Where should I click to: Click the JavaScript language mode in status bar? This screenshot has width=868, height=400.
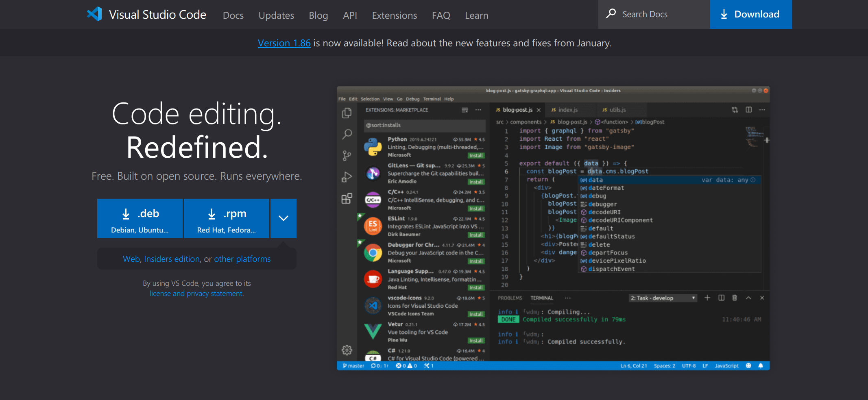click(726, 366)
